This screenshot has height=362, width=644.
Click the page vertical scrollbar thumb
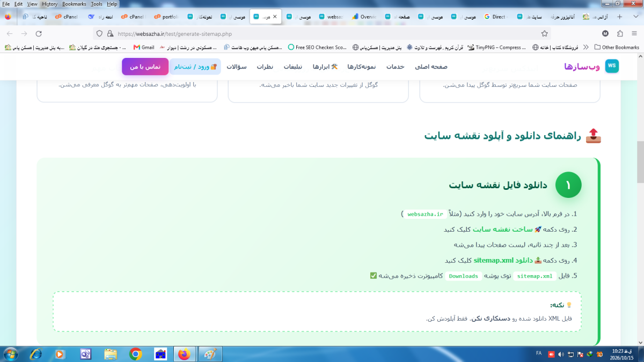(640, 162)
